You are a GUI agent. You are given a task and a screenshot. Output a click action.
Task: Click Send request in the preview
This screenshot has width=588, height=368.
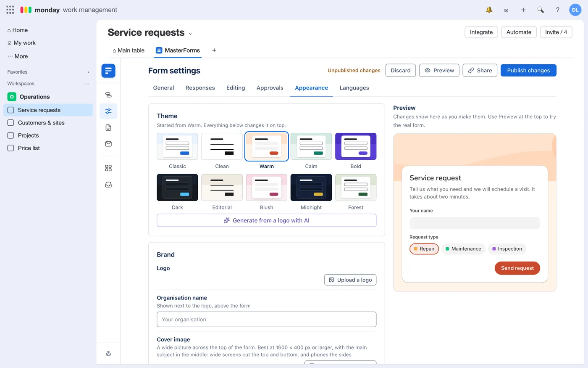click(x=517, y=268)
